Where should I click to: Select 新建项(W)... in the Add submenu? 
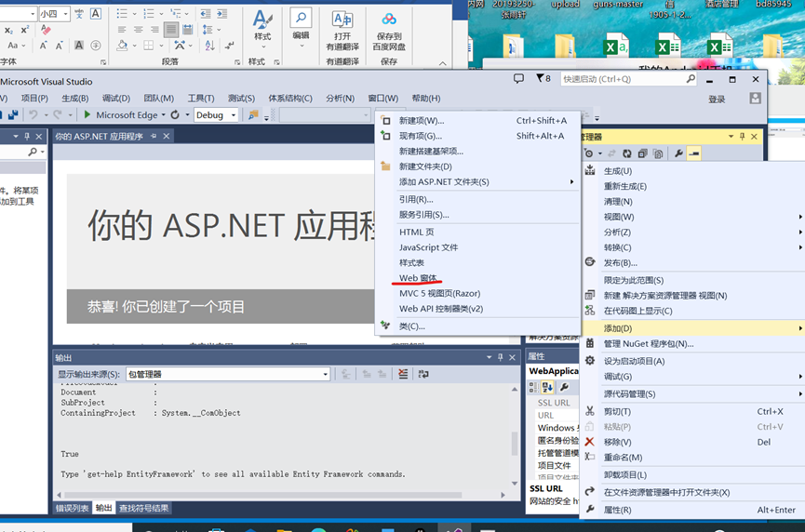tap(479, 121)
